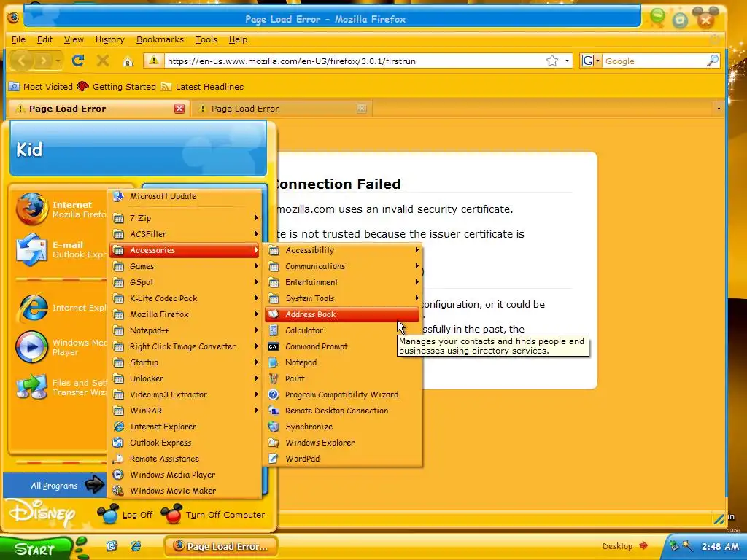
Task: Open the Tools menu
Action: click(x=206, y=39)
